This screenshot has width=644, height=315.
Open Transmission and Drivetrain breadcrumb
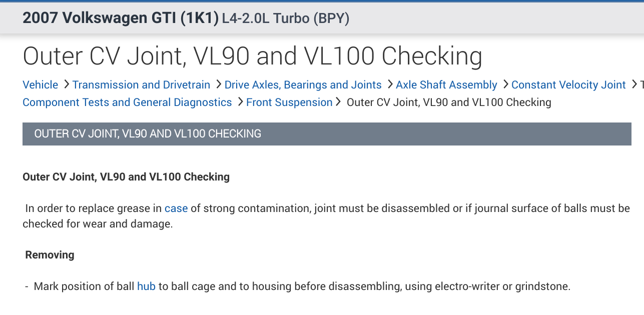141,85
